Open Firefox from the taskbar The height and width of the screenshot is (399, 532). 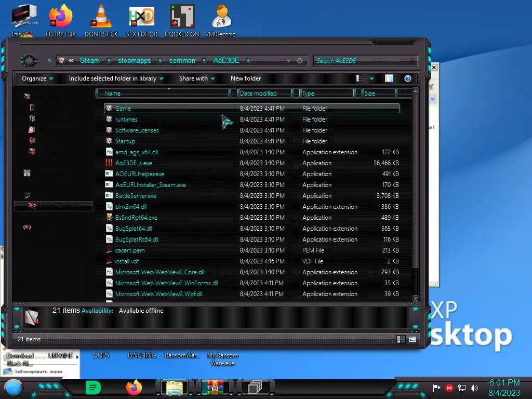point(134,388)
